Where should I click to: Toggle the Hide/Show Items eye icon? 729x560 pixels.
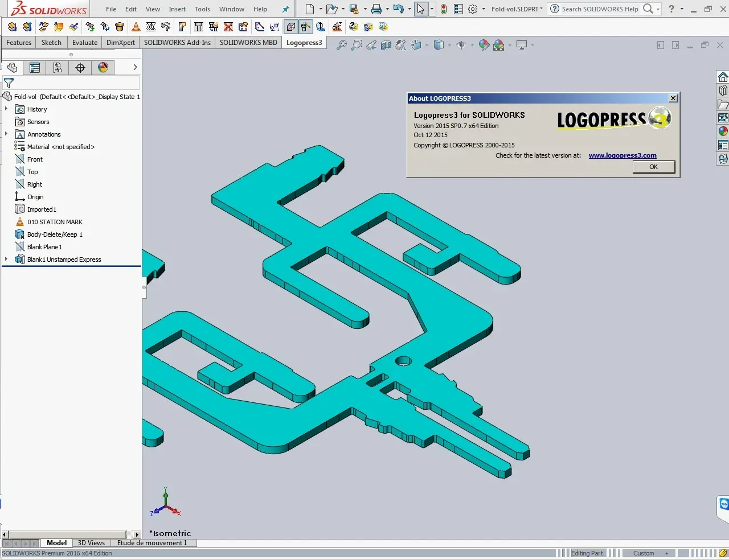(461, 45)
